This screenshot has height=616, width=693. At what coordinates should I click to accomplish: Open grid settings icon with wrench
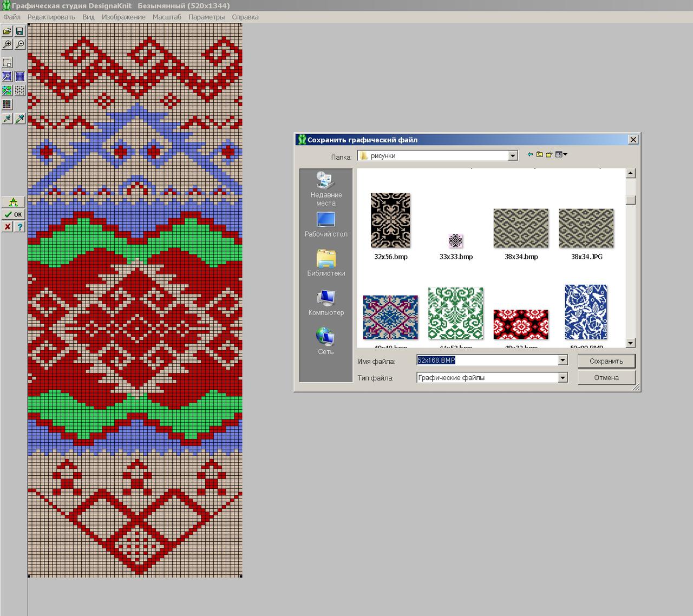pos(7,76)
